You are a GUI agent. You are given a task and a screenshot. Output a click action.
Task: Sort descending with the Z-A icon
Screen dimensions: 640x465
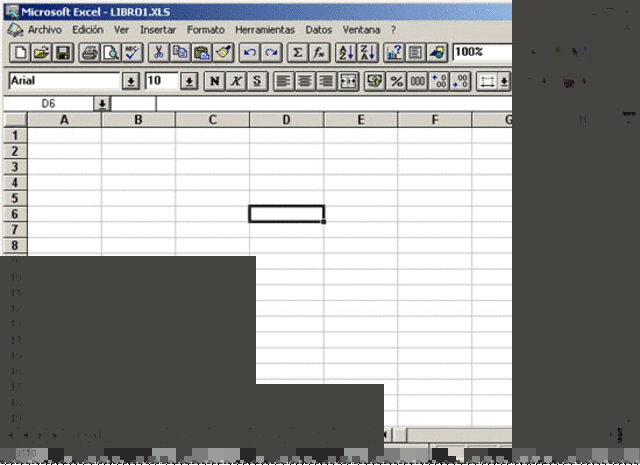tap(367, 53)
